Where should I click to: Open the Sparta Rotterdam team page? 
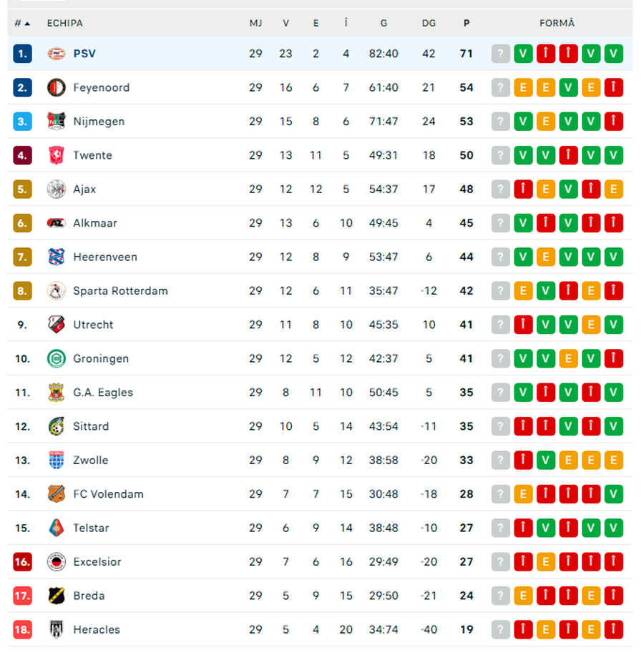120,291
